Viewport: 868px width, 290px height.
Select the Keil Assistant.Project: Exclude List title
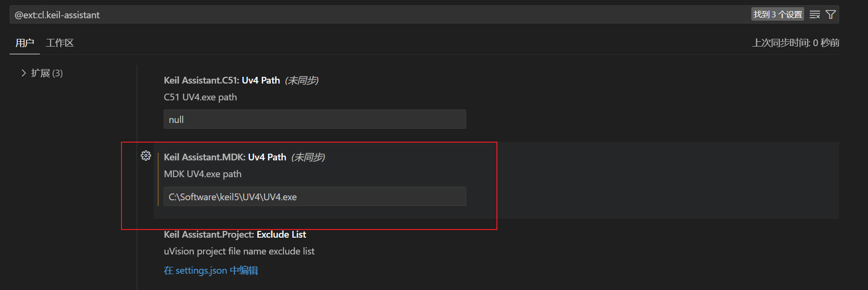point(235,234)
